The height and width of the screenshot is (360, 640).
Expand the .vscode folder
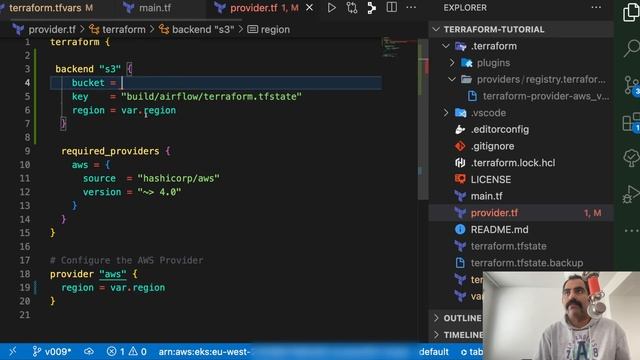[x=446, y=113]
